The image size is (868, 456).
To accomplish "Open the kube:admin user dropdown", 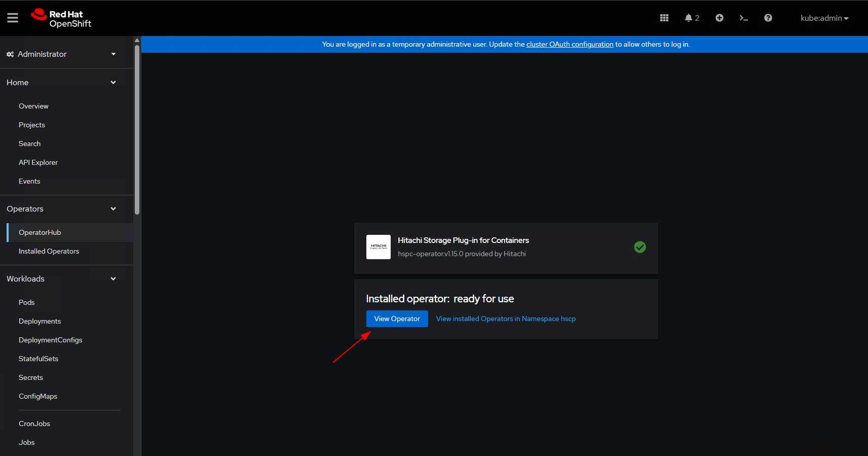I will pos(824,18).
